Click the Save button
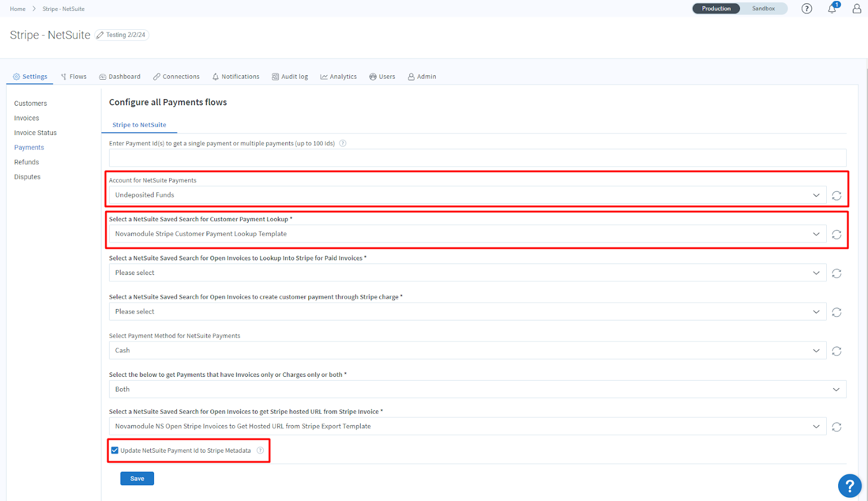 click(137, 479)
